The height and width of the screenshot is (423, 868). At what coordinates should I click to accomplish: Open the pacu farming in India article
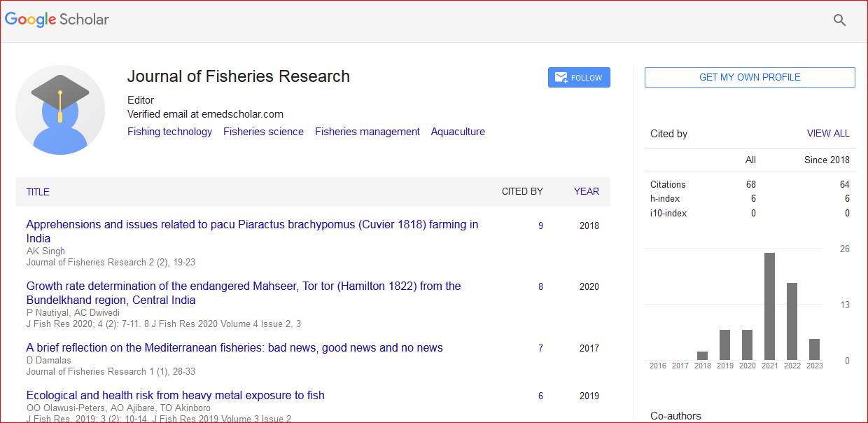(252, 225)
